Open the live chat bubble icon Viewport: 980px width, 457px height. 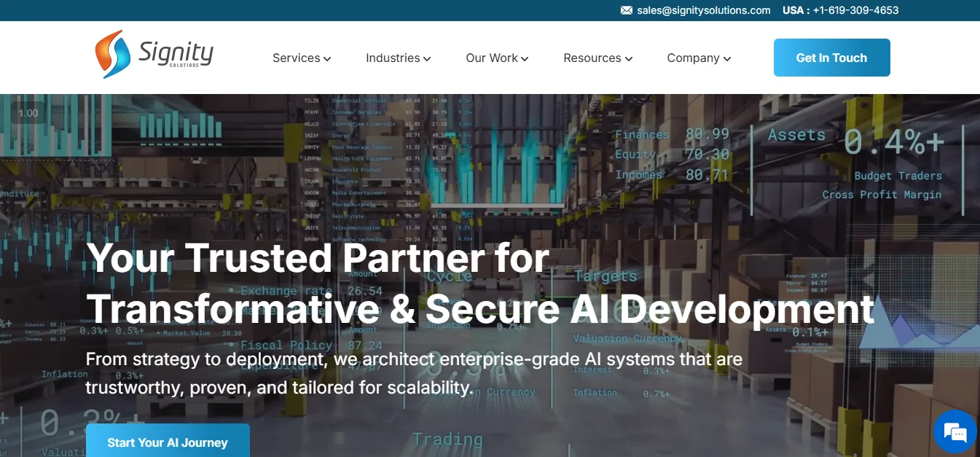[955, 433]
